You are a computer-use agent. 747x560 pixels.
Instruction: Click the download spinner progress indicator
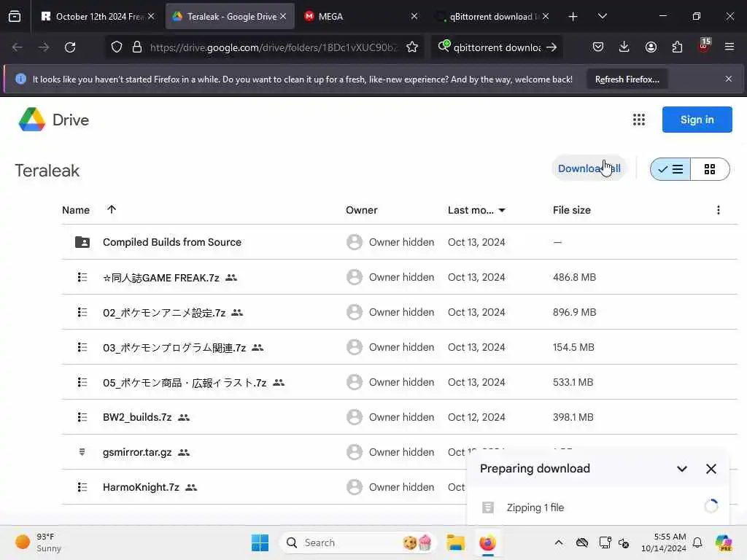pos(711,506)
